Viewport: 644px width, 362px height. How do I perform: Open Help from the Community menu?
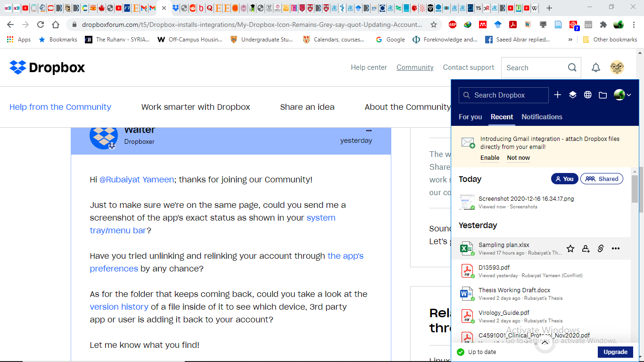click(x=60, y=107)
